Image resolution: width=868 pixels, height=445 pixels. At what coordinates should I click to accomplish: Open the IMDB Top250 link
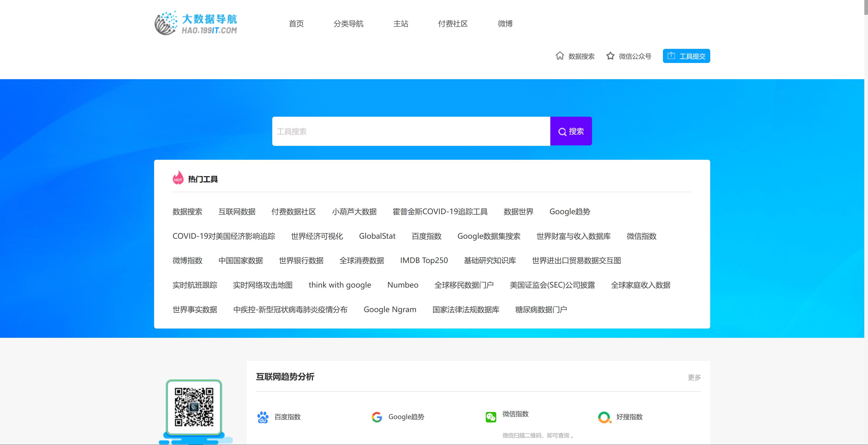point(424,260)
